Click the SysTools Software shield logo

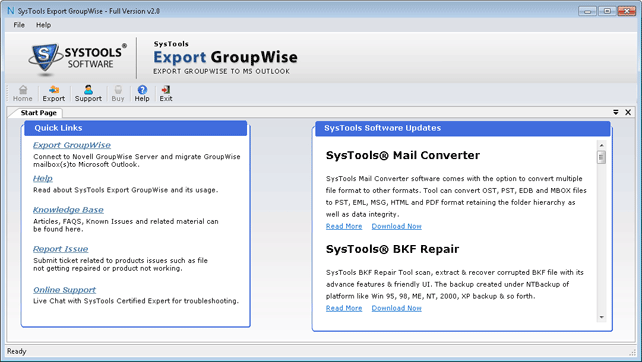point(45,58)
